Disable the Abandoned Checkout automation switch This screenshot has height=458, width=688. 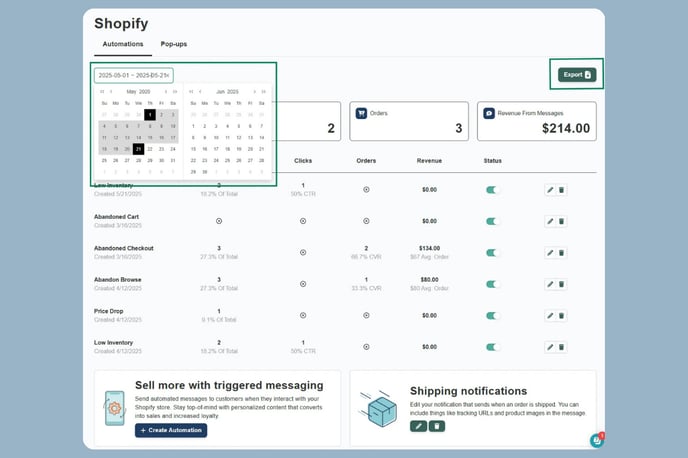tap(492, 253)
